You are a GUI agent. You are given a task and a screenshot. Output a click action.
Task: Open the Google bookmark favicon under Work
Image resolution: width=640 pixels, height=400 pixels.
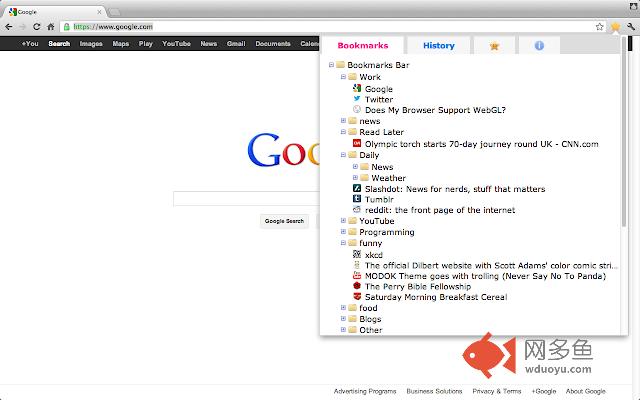pyautogui.click(x=357, y=88)
